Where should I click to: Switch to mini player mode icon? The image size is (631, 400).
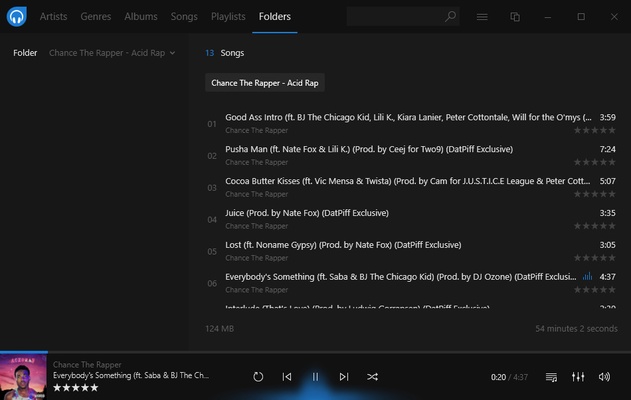515,17
